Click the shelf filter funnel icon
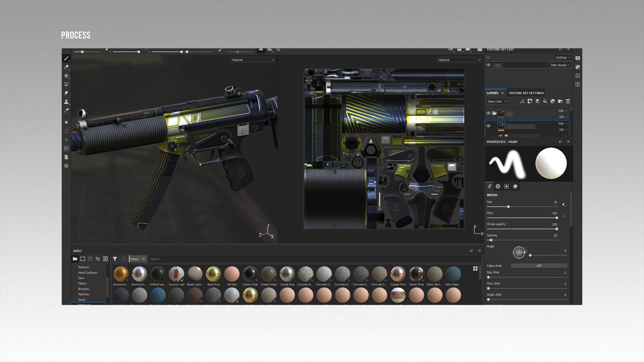This screenshot has width=644, height=362. (x=115, y=259)
